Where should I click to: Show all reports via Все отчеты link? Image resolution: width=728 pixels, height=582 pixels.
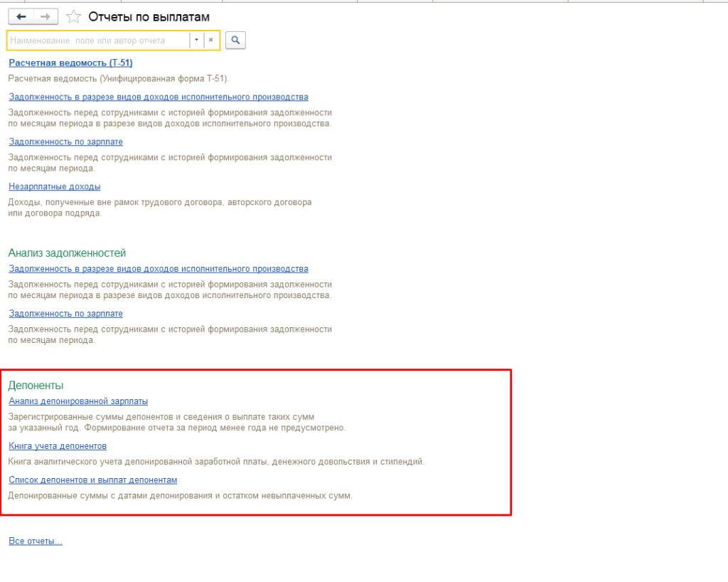[36, 541]
